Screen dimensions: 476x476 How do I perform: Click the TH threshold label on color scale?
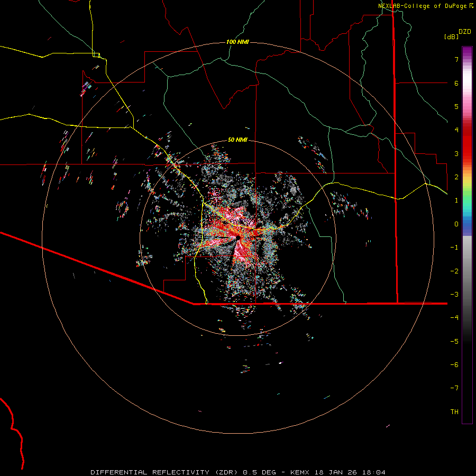pyautogui.click(x=454, y=412)
